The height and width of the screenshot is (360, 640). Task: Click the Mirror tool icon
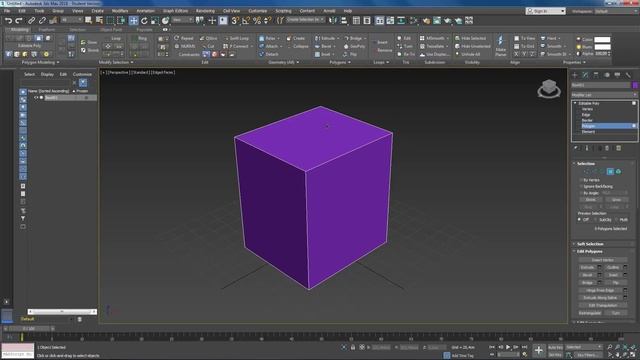point(333,20)
